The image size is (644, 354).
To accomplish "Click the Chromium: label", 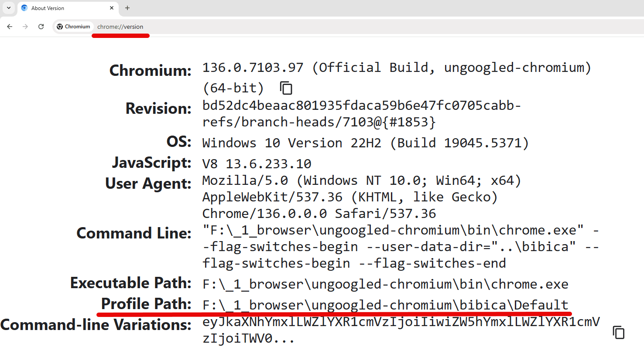I will (x=150, y=70).
